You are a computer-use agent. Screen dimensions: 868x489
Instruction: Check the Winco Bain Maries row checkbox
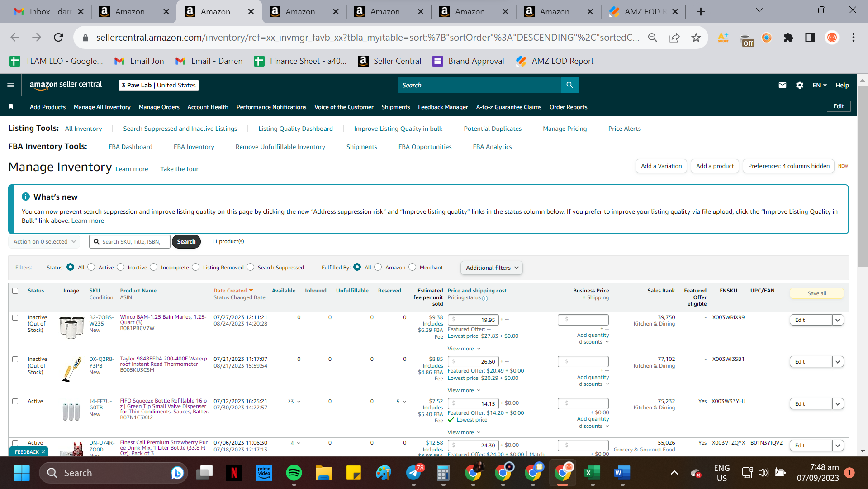click(x=15, y=317)
